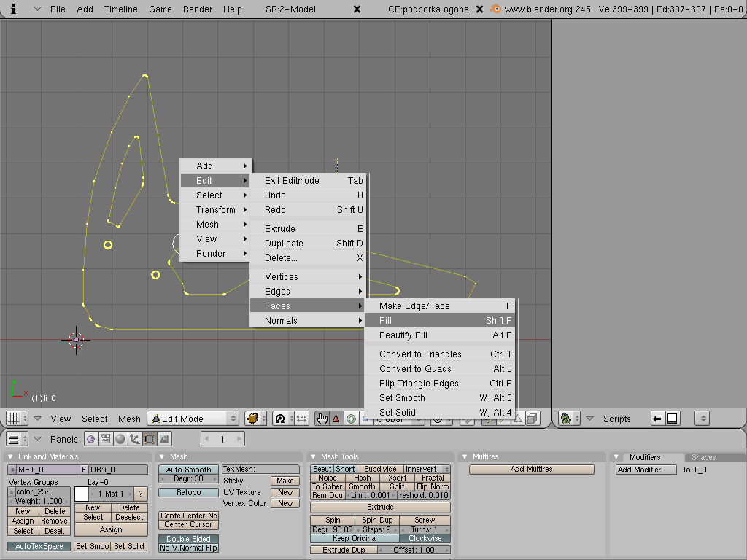Toggle Beaut subdivide option

pyautogui.click(x=322, y=469)
